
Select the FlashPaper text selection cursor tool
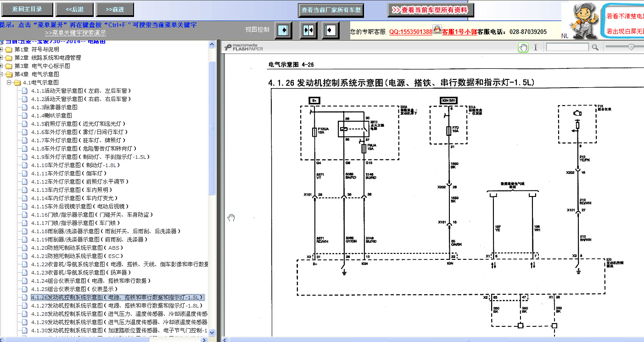[x=535, y=47]
